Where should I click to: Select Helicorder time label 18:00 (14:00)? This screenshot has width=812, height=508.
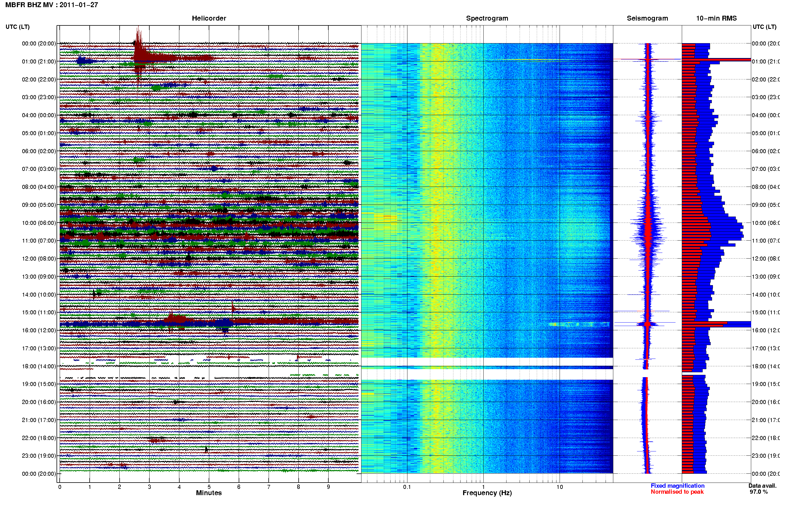point(39,366)
